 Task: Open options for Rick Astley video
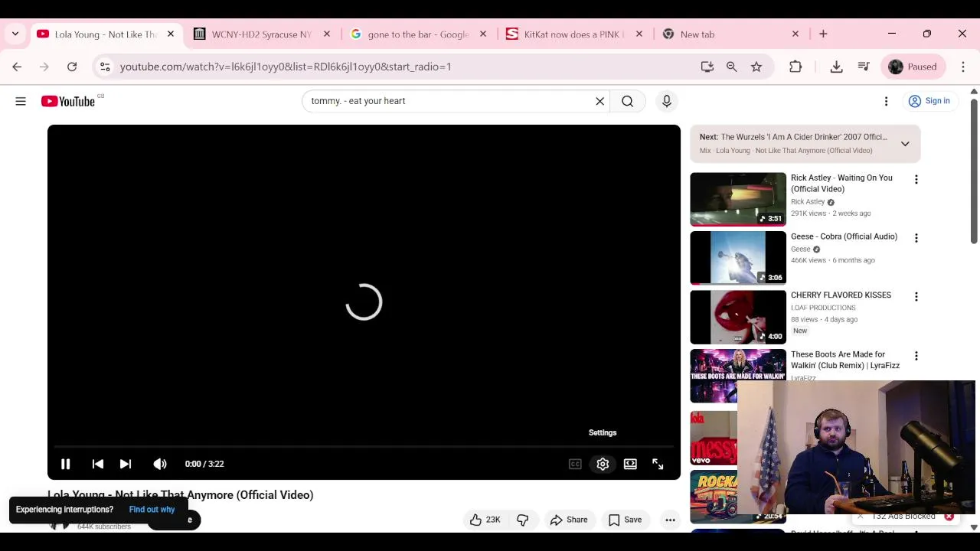(916, 179)
